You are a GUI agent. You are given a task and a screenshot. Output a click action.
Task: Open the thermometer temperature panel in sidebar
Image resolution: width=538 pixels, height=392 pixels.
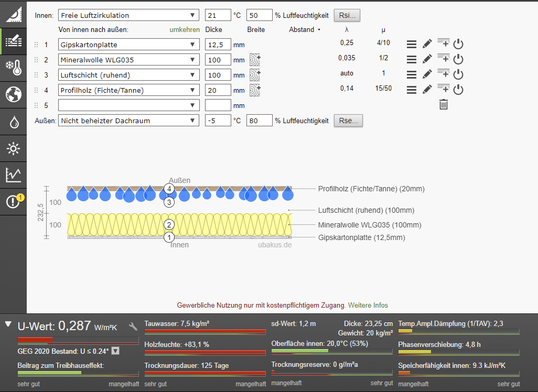pos(13,68)
